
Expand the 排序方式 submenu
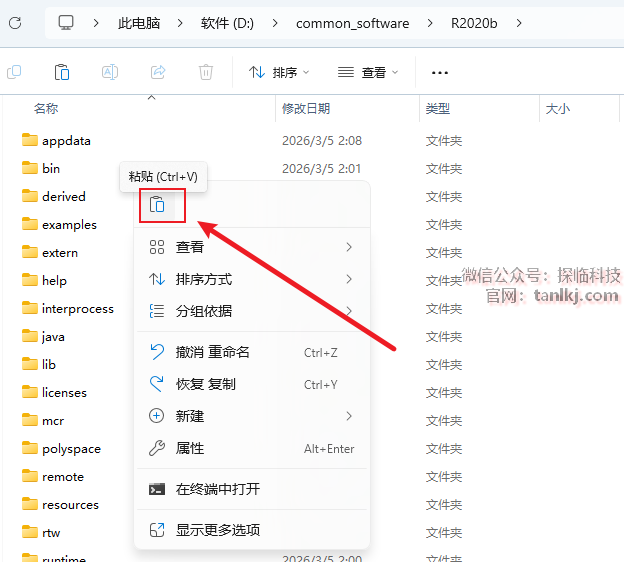252,279
